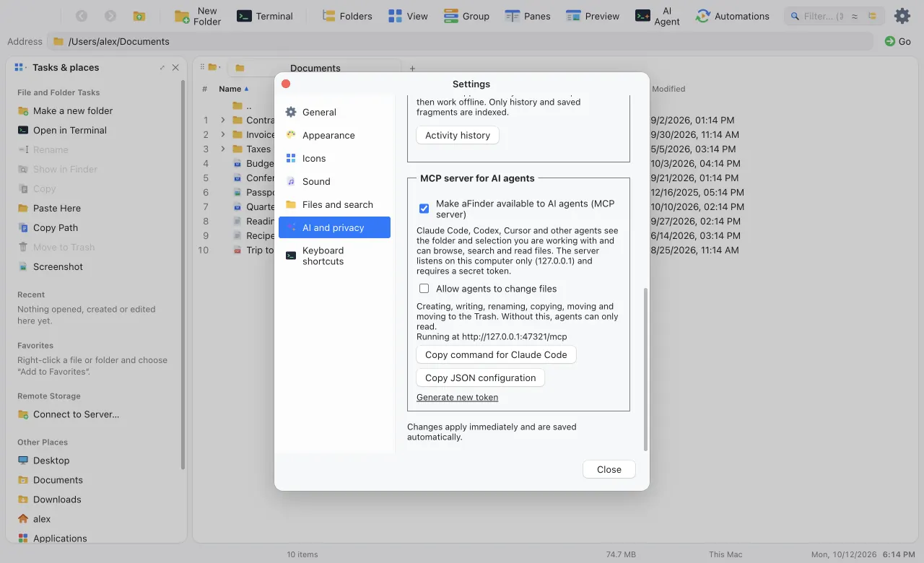Open the View toolbar option
Image resolution: width=924 pixels, height=563 pixels.
coord(408,16)
